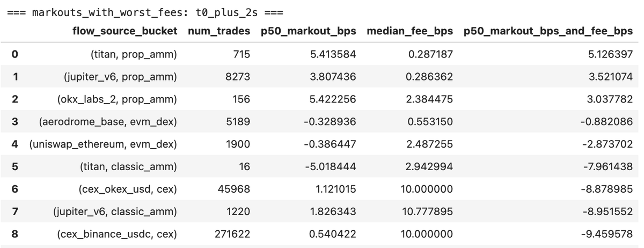The width and height of the screenshot is (644, 248).
Task: Click the median_fee_bps column header
Action: coord(410,32)
